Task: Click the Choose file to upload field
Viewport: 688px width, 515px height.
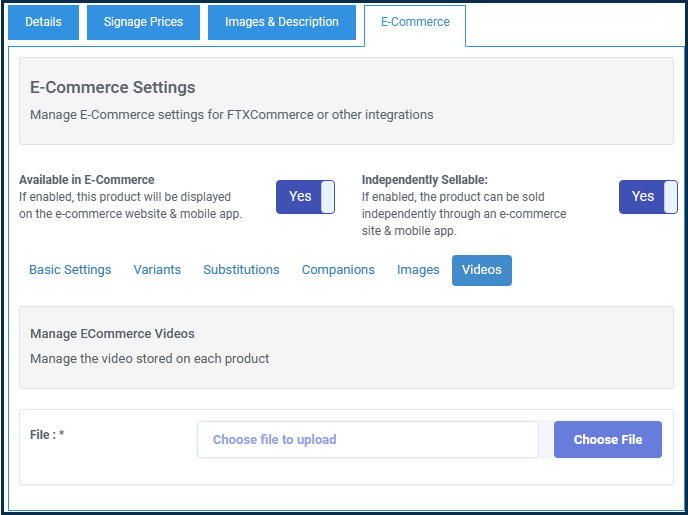Action: pyautogui.click(x=368, y=440)
